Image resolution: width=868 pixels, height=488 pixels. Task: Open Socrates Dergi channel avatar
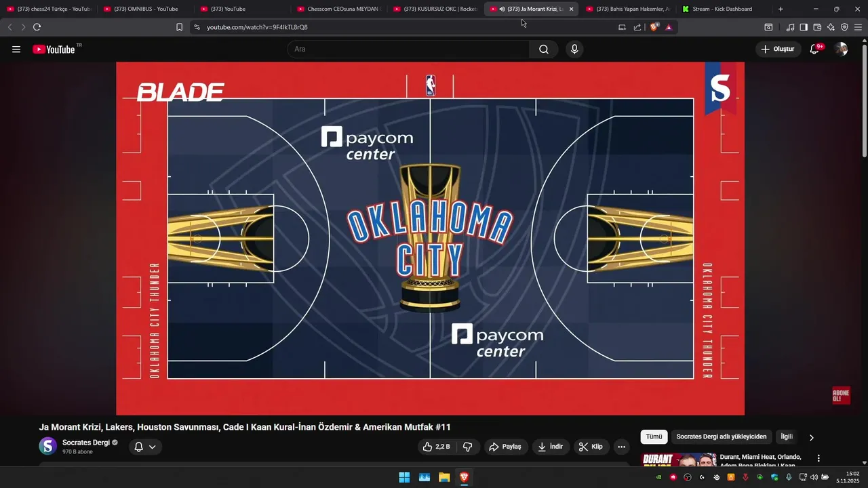[48, 446]
